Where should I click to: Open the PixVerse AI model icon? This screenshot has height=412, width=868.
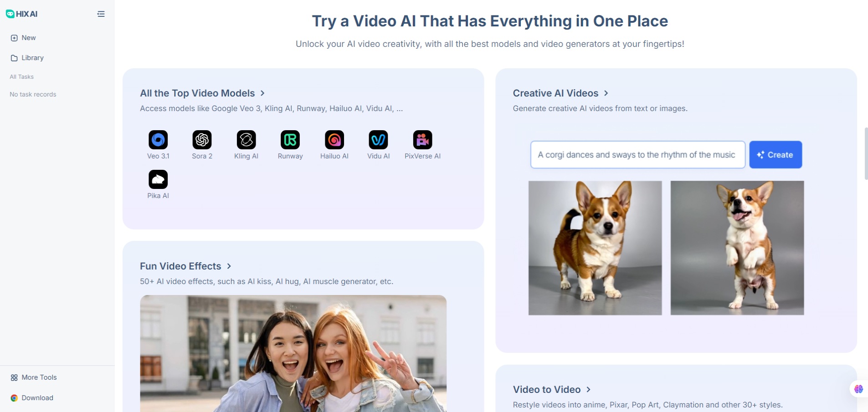click(422, 140)
